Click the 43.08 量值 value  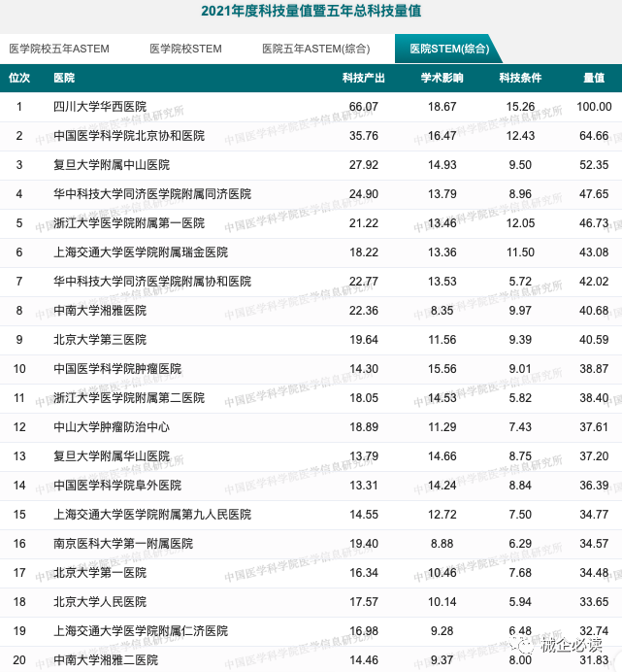pyautogui.click(x=594, y=252)
